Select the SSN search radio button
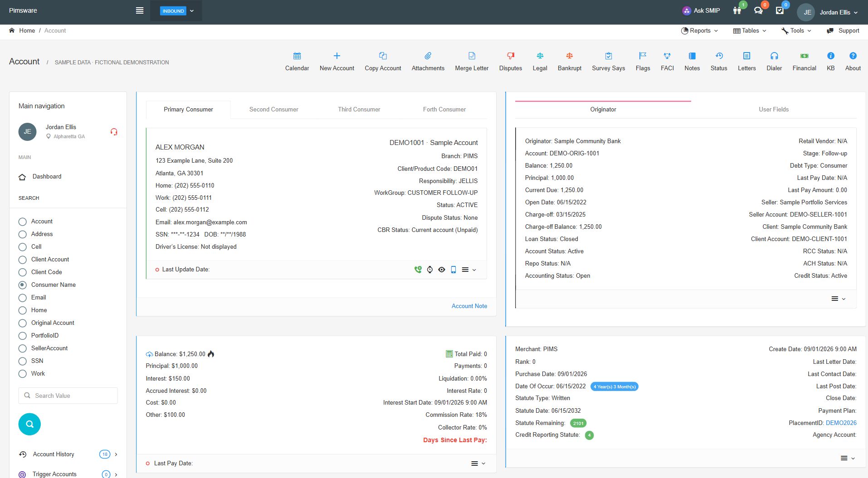This screenshot has height=478, width=868. (x=22, y=361)
